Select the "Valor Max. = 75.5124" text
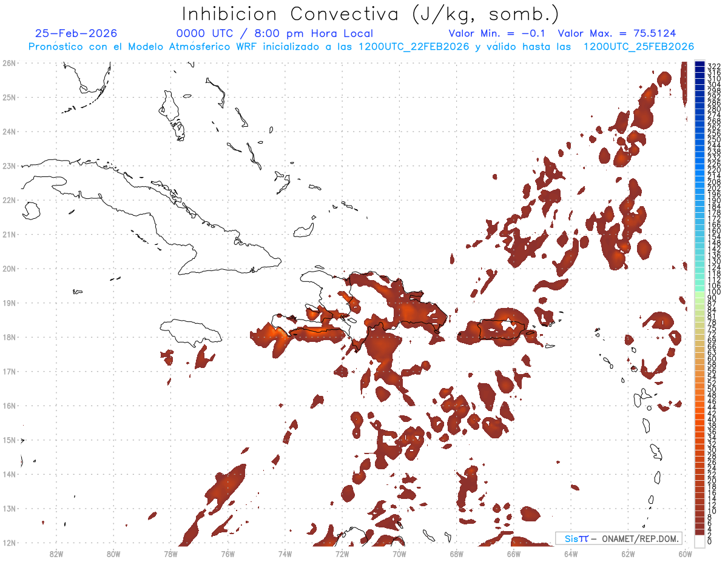 (617, 33)
